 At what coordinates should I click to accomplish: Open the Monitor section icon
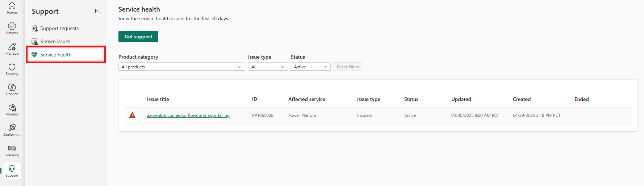click(x=12, y=110)
